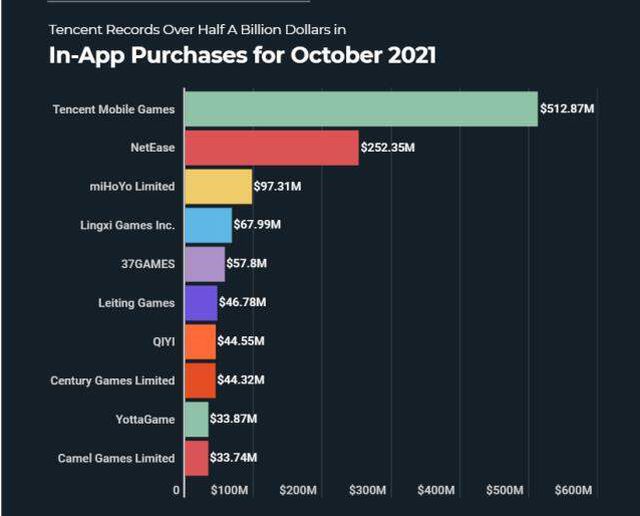This screenshot has width=640, height=516.
Task: Click the YottaGame label
Action: click(145, 419)
